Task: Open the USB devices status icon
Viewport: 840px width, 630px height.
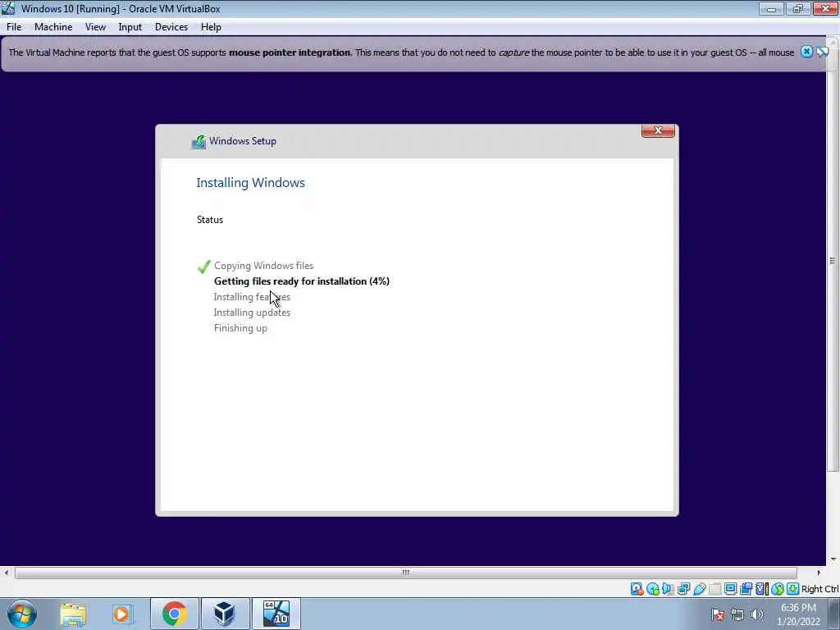Action: click(x=699, y=589)
